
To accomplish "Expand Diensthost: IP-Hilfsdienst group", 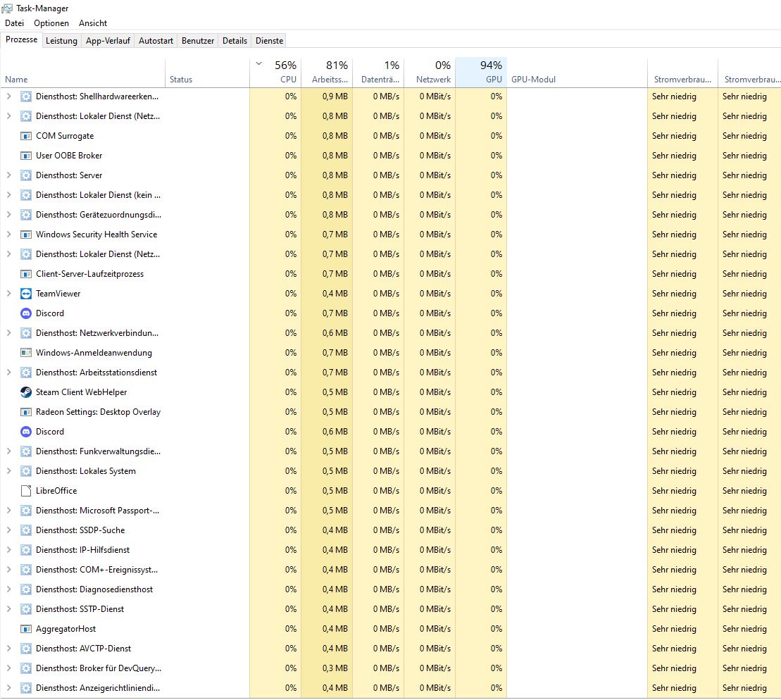I will [8, 550].
